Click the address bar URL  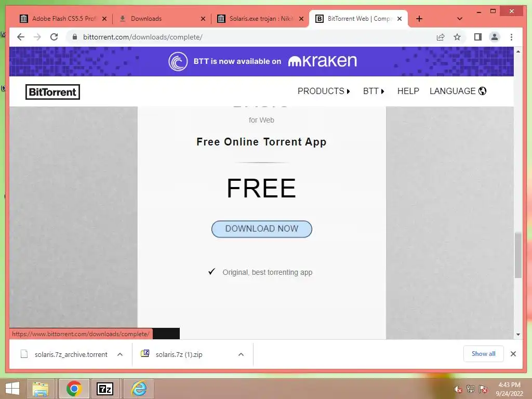142,37
